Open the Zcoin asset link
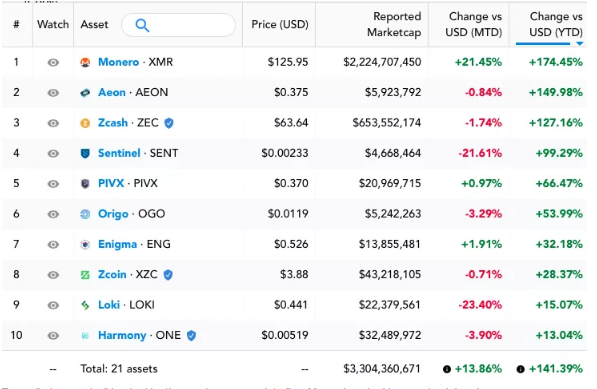The image size is (597, 389). tap(112, 274)
